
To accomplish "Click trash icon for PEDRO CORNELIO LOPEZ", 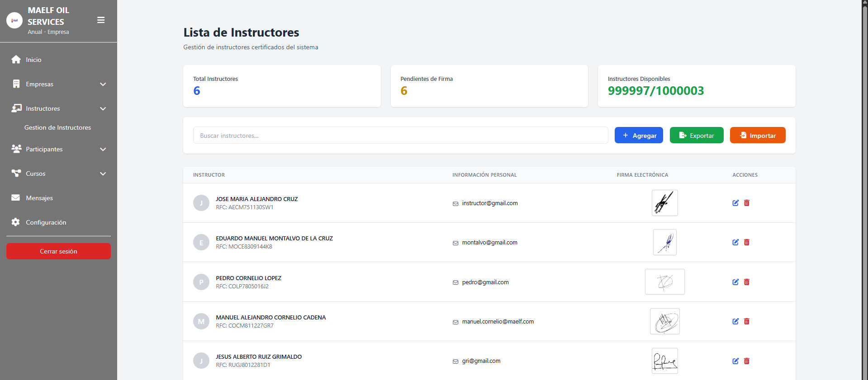I will click(747, 282).
